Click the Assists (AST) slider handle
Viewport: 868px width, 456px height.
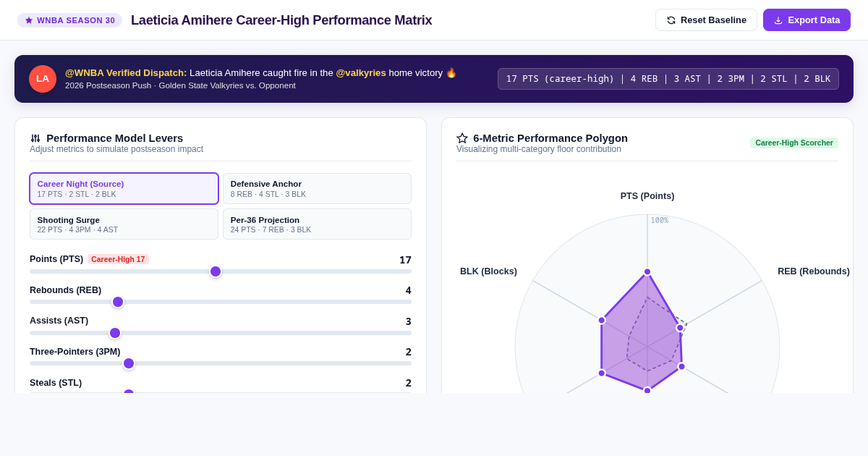[115, 333]
